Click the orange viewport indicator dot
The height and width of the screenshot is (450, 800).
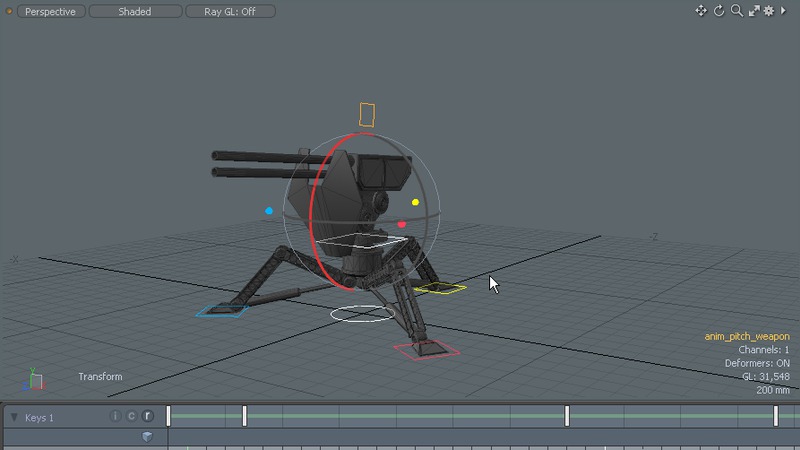coord(11,11)
